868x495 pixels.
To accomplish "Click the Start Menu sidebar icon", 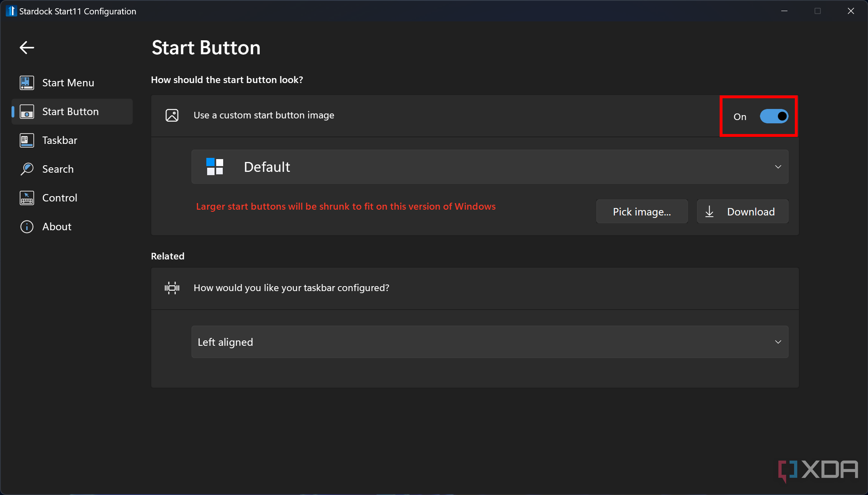I will tap(27, 83).
